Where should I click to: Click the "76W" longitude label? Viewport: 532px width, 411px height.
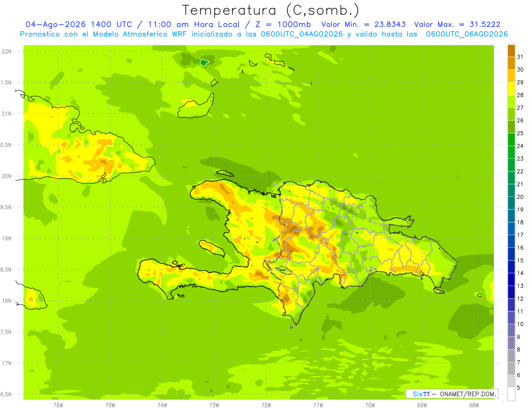click(58, 405)
